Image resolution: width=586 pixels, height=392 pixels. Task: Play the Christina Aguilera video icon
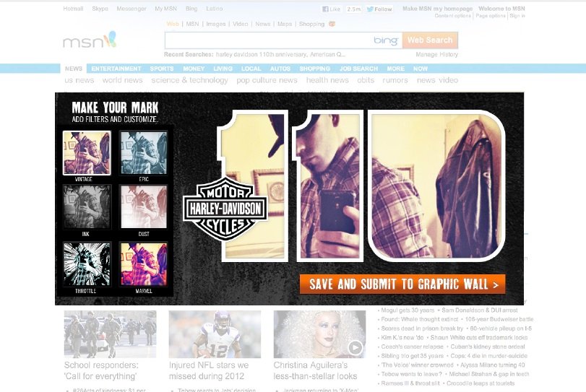click(355, 348)
